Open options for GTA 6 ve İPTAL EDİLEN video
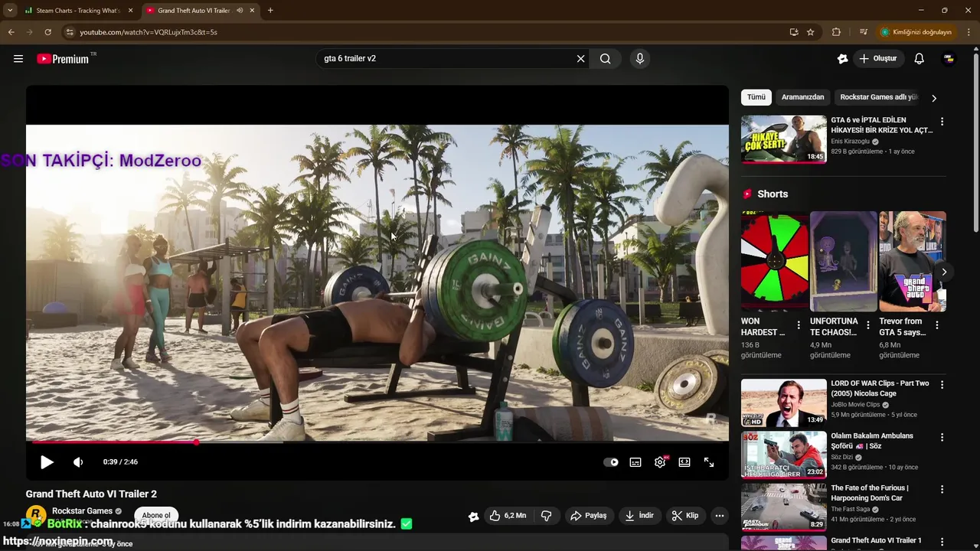 (x=942, y=122)
